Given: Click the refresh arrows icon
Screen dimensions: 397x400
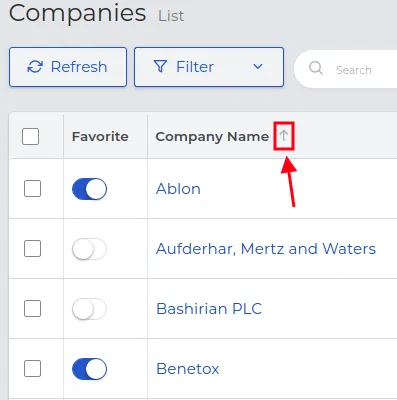Looking at the screenshot, I should (35, 67).
